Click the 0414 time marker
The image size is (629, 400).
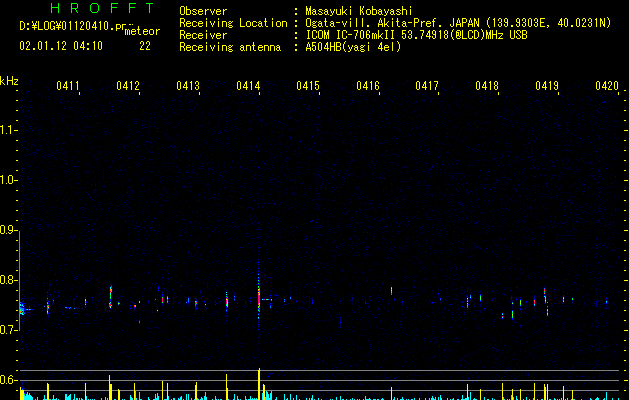pyautogui.click(x=248, y=86)
